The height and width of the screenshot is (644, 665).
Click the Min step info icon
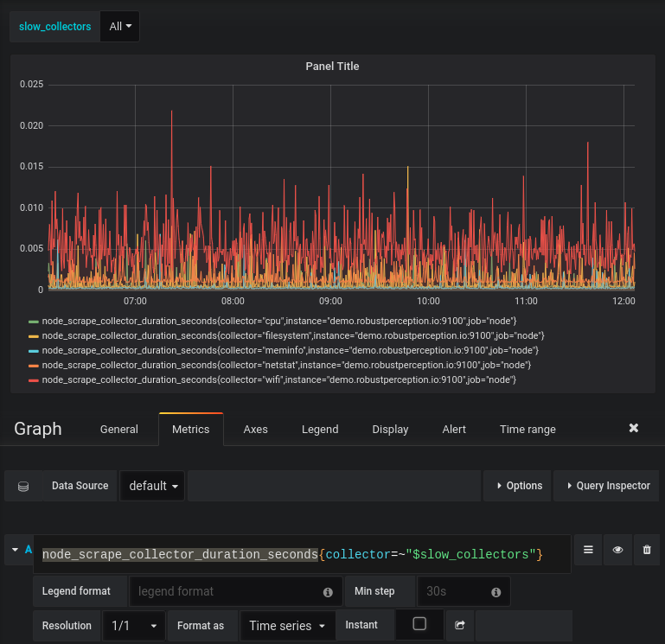(496, 592)
